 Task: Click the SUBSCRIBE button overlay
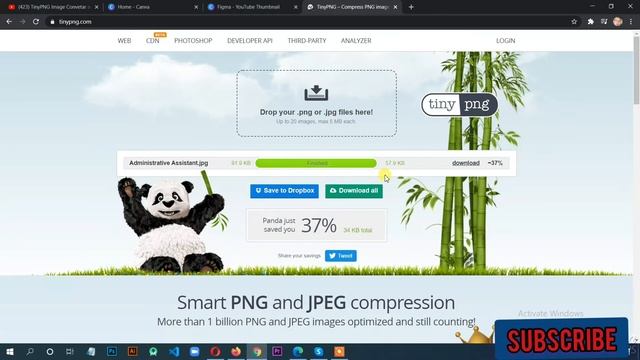(561, 339)
